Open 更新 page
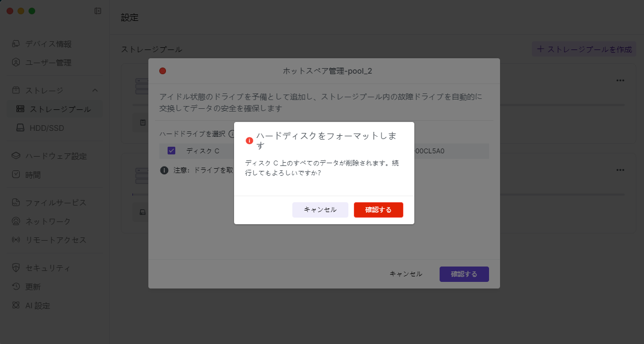The height and width of the screenshot is (344, 644). [33, 287]
